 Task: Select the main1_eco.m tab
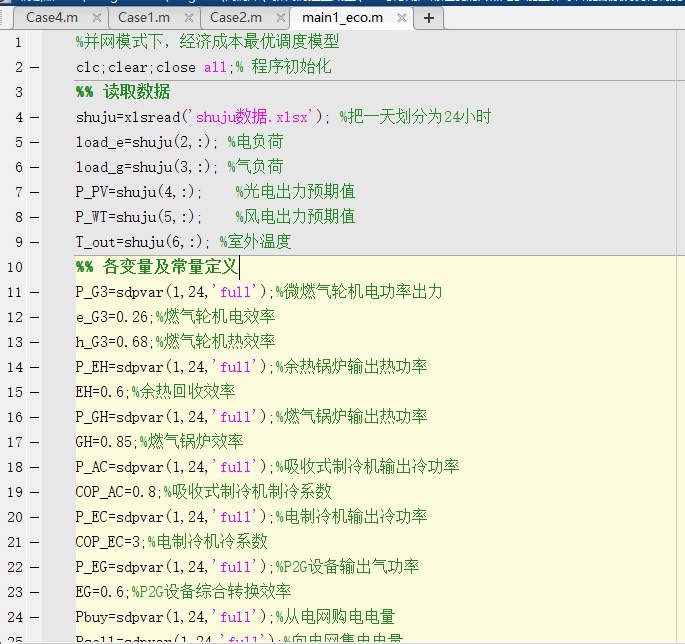tap(342, 18)
